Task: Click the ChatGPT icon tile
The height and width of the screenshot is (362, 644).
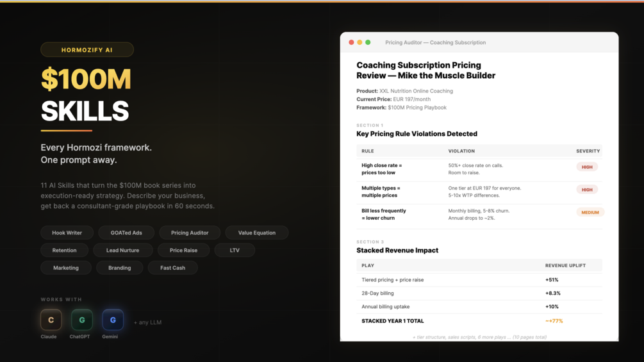Action: click(82, 320)
